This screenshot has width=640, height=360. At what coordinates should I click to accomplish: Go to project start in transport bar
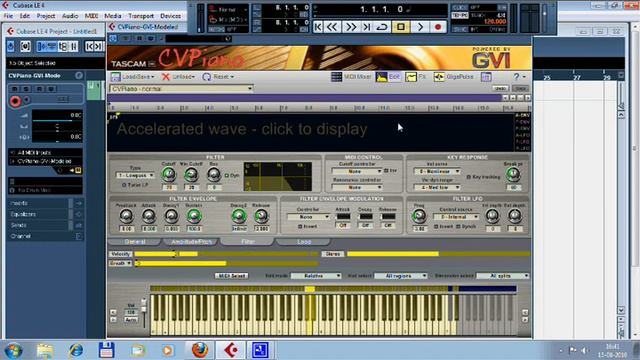318,27
